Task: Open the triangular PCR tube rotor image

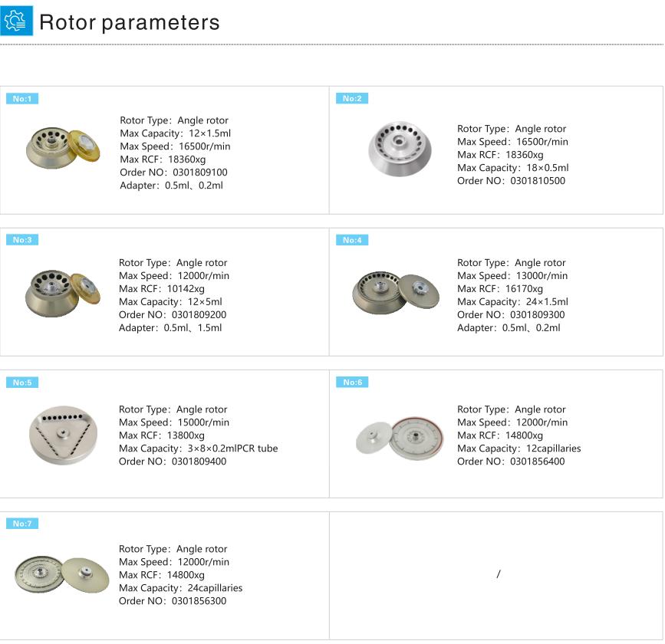Action: [x=63, y=435]
